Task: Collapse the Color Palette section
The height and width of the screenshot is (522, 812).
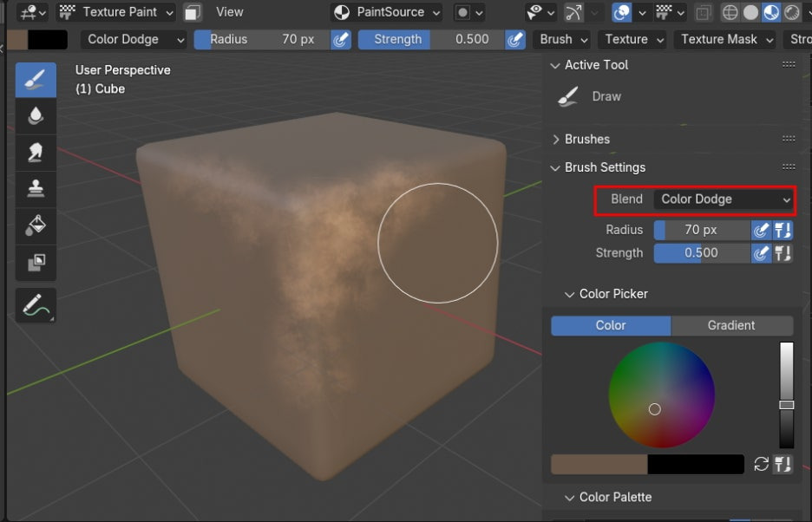Action: tap(570, 498)
